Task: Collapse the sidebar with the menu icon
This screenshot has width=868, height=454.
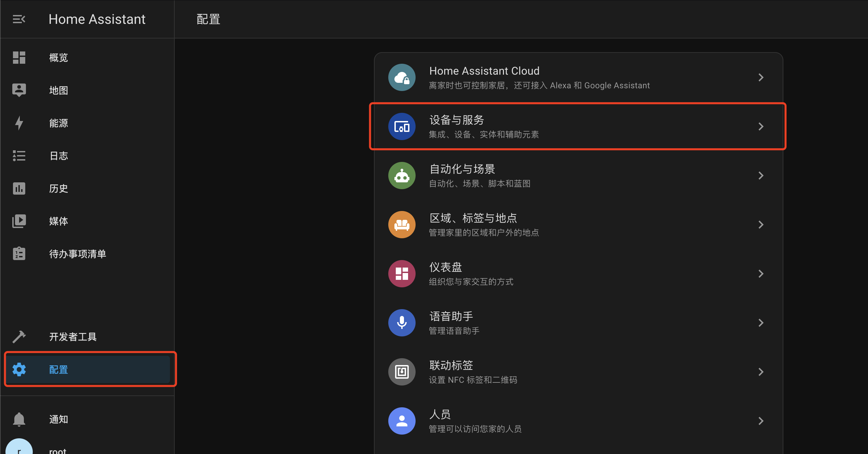Action: tap(19, 19)
